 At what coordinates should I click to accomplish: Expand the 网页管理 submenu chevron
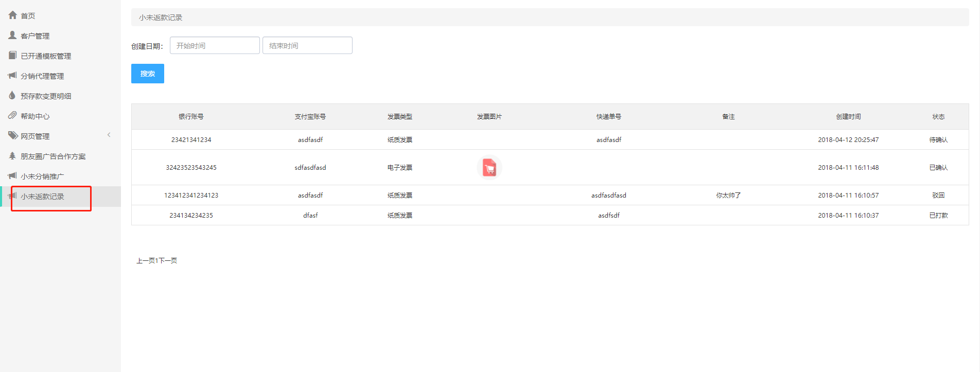click(x=109, y=135)
